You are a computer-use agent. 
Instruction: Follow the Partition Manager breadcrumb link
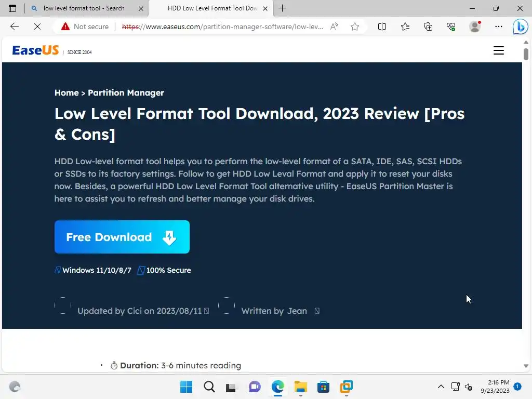click(126, 92)
